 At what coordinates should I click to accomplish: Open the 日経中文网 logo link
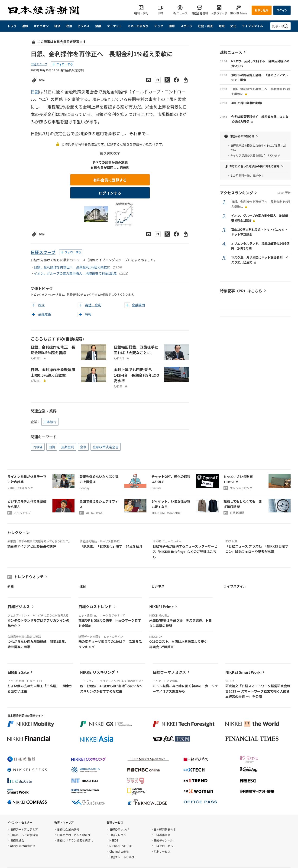pyautogui.click(x=172, y=739)
